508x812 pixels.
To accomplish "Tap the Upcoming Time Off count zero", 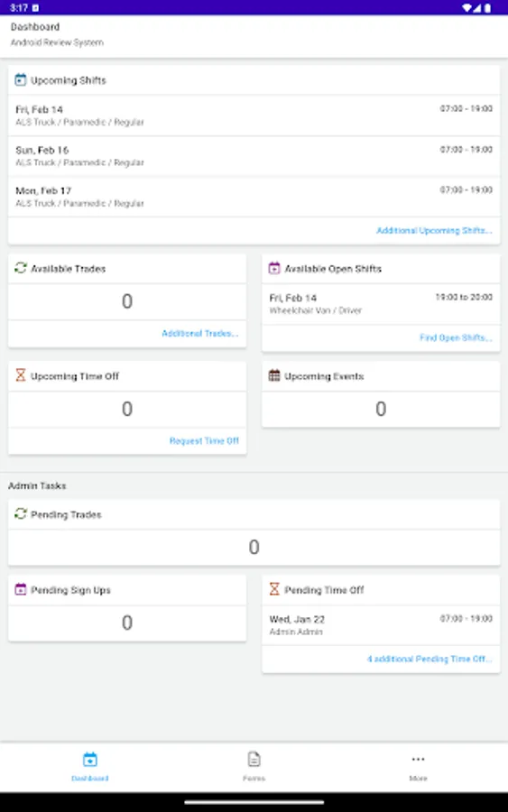I will [127, 409].
